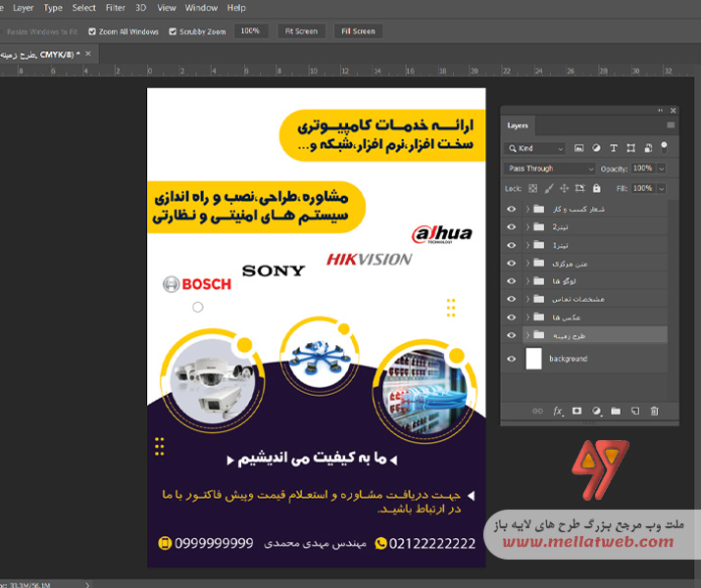
Task: Open the fx layer style menu
Action: click(x=558, y=411)
